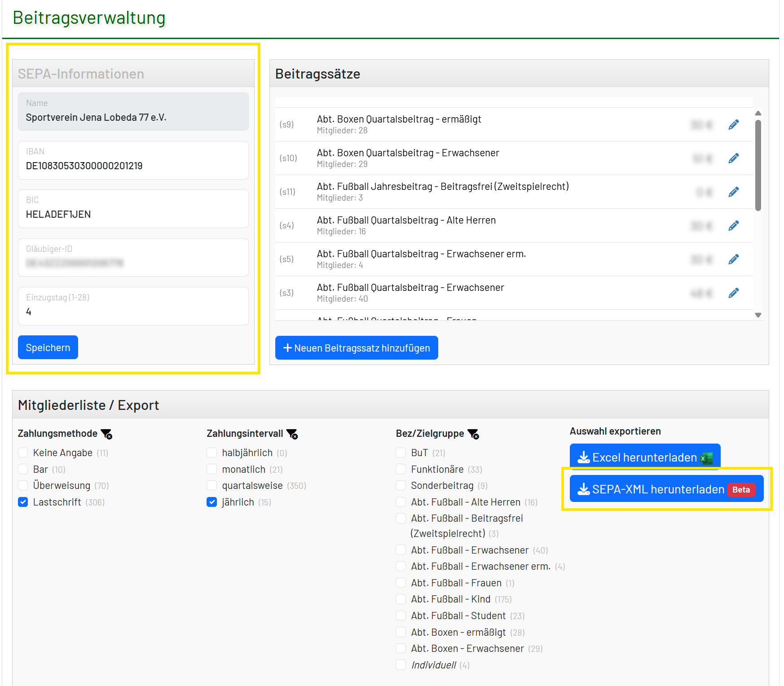Image resolution: width=784 pixels, height=686 pixels.
Task: Save the SEPA information with Speichern
Action: coord(48,347)
